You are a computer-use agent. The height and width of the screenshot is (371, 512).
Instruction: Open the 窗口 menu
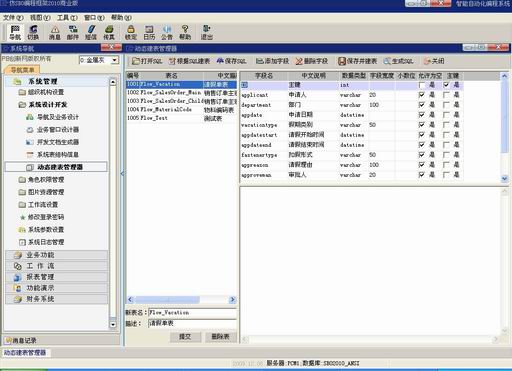click(x=94, y=17)
